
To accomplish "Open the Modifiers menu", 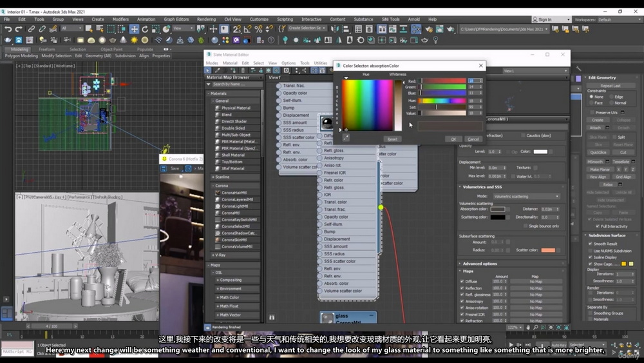I will [120, 19].
